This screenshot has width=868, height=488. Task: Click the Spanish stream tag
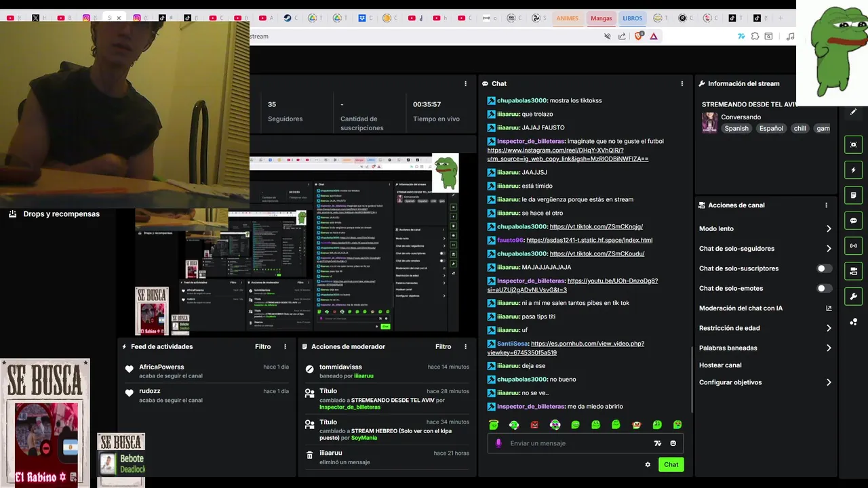click(736, 128)
